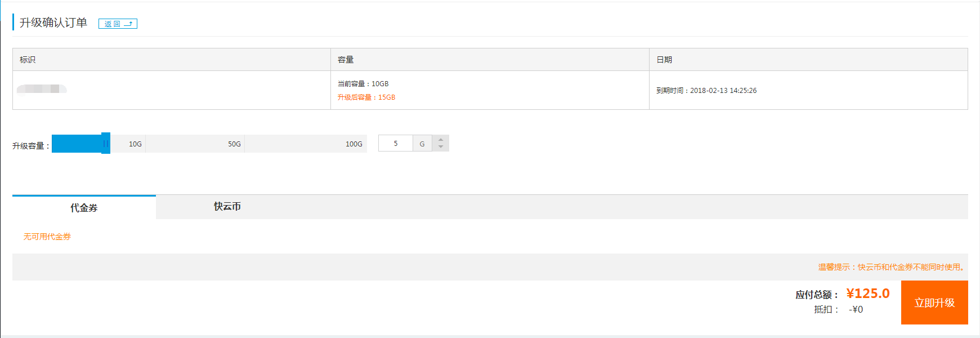Click the 到期时间 expiry date text
This screenshot has width=980, height=338.
[706, 91]
